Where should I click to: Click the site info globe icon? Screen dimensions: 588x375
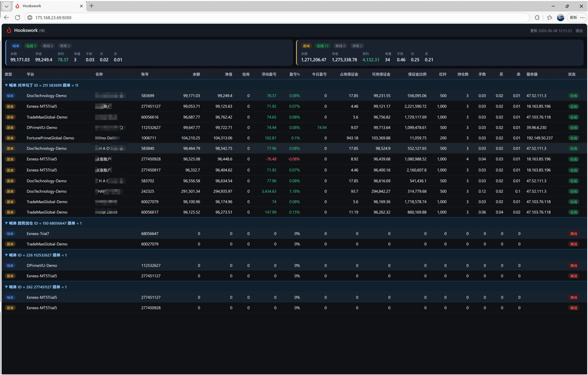tap(30, 18)
